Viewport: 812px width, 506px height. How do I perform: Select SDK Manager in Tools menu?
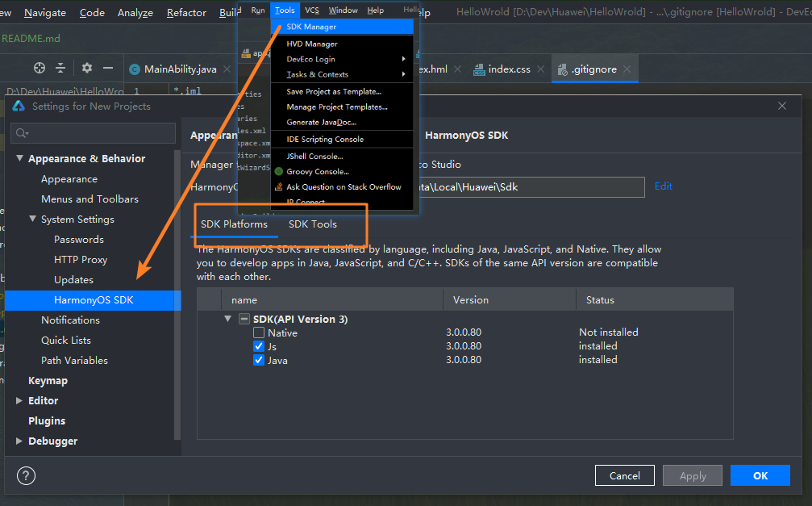point(342,27)
